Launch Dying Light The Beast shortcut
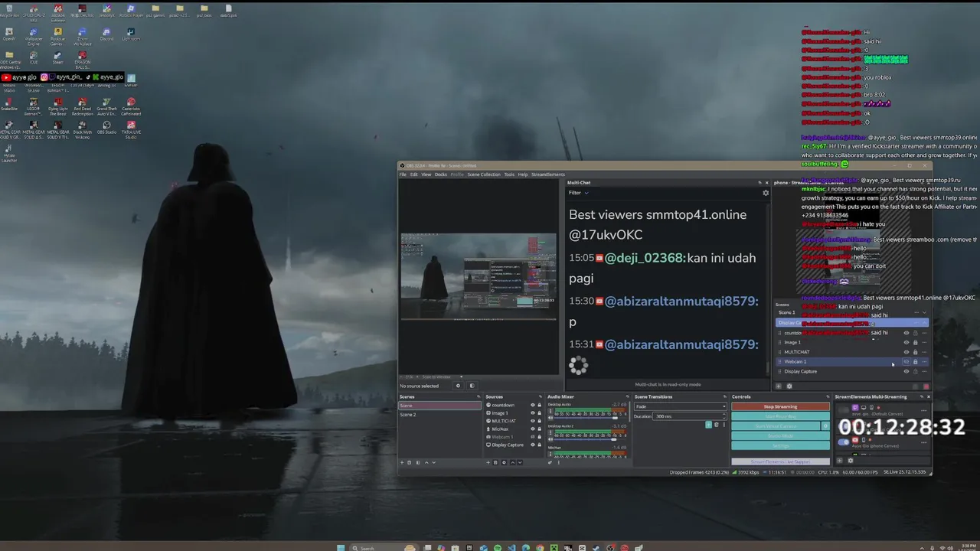The width and height of the screenshot is (980, 551). 57,106
